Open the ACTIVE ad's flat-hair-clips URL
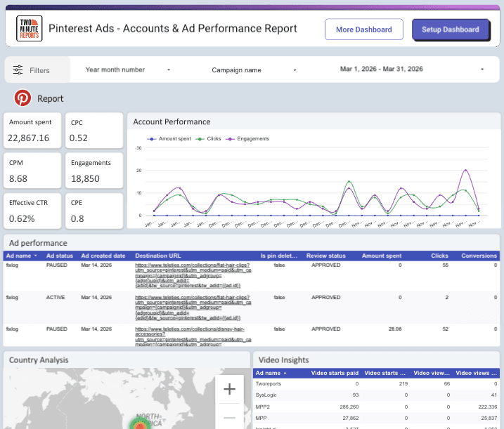504x429 pixels. click(x=193, y=308)
